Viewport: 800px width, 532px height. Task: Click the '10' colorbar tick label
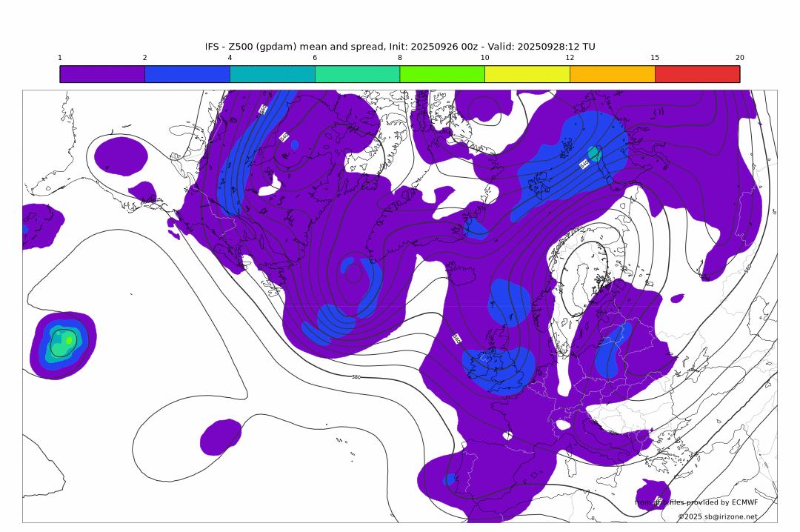[x=484, y=58]
